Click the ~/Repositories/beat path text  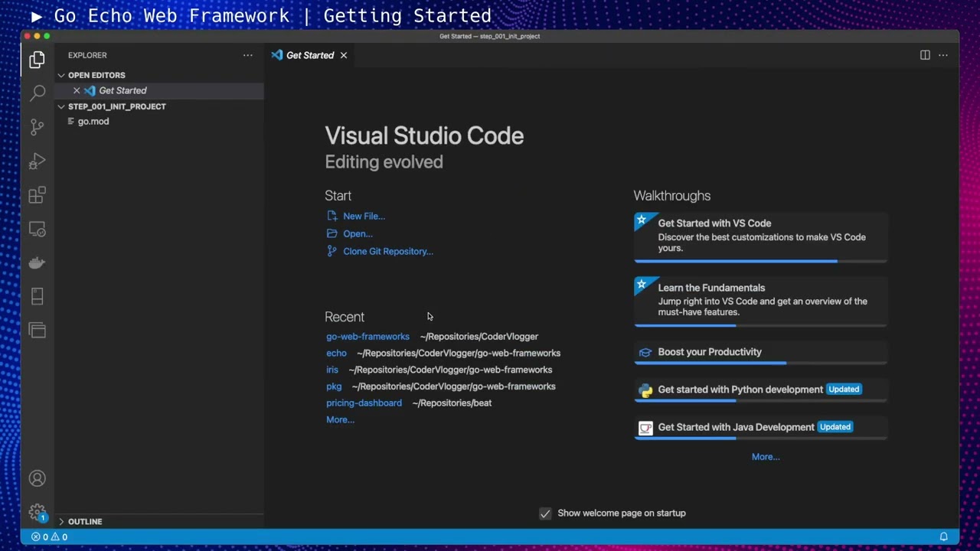pos(452,403)
